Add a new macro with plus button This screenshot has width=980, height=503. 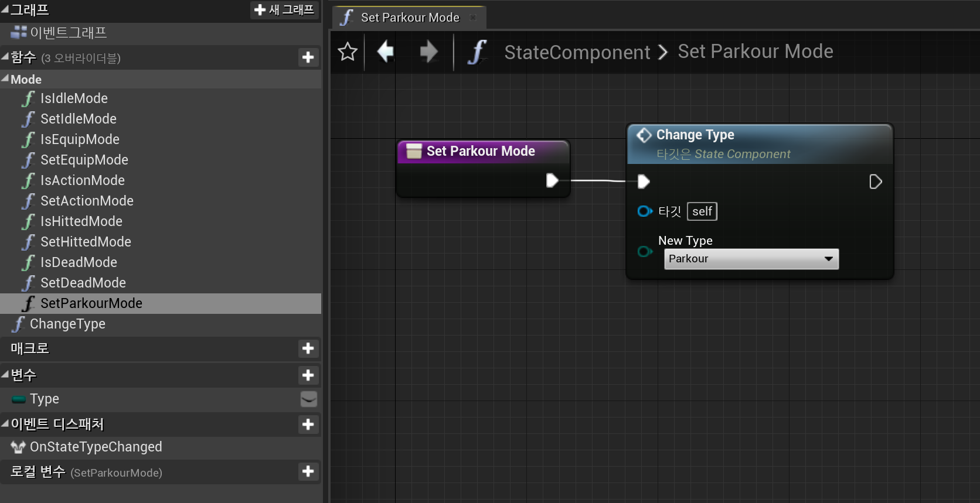[308, 348]
